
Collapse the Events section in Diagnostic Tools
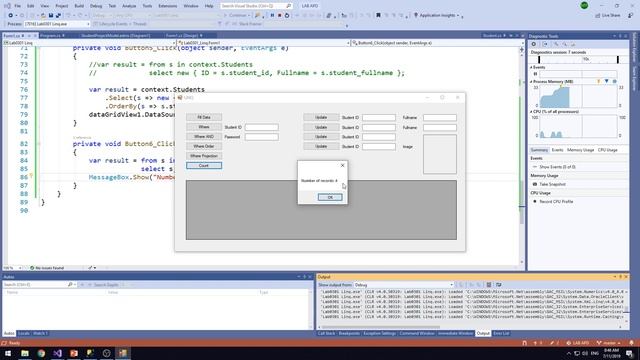coord(531,67)
